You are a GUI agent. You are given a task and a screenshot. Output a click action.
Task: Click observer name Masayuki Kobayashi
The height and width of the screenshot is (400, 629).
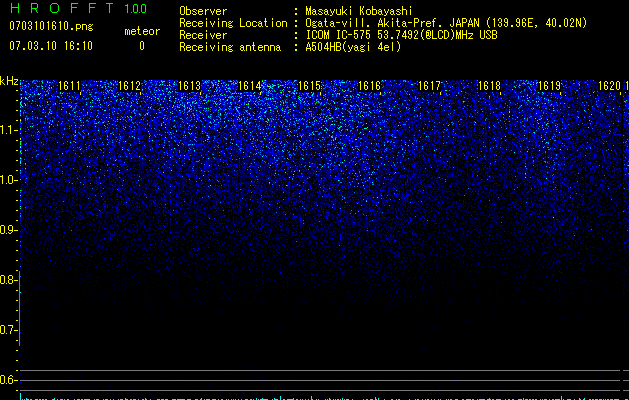(x=359, y=11)
